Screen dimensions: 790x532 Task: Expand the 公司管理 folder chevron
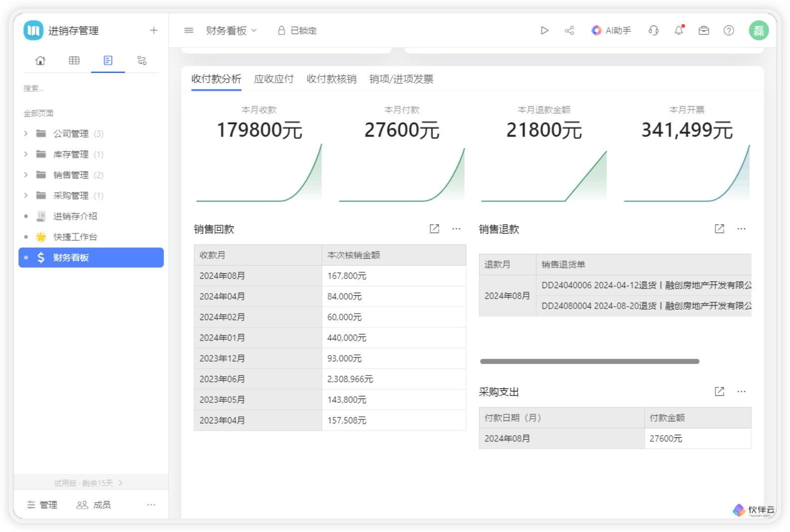[x=26, y=133]
